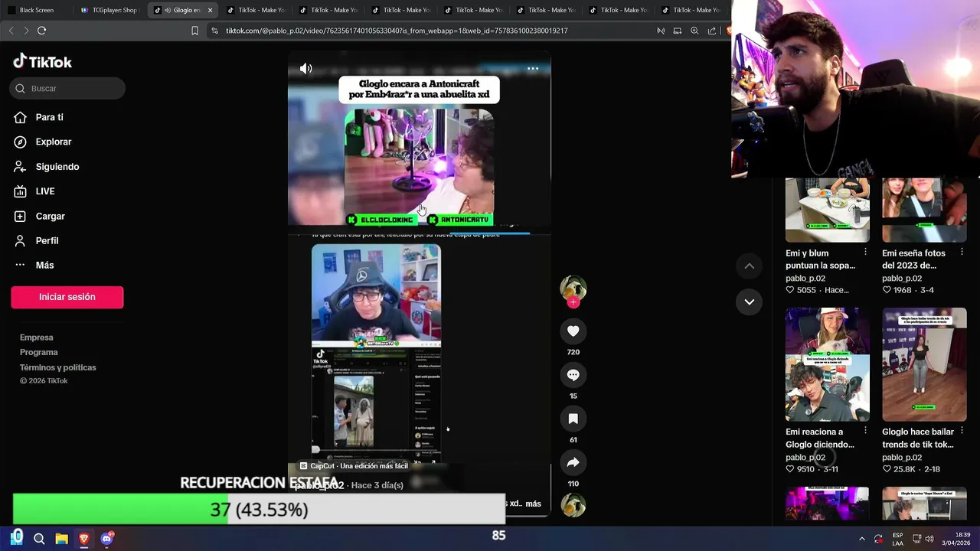Open Discord from the taskbar
This screenshot has height=551, width=980.
(106, 539)
